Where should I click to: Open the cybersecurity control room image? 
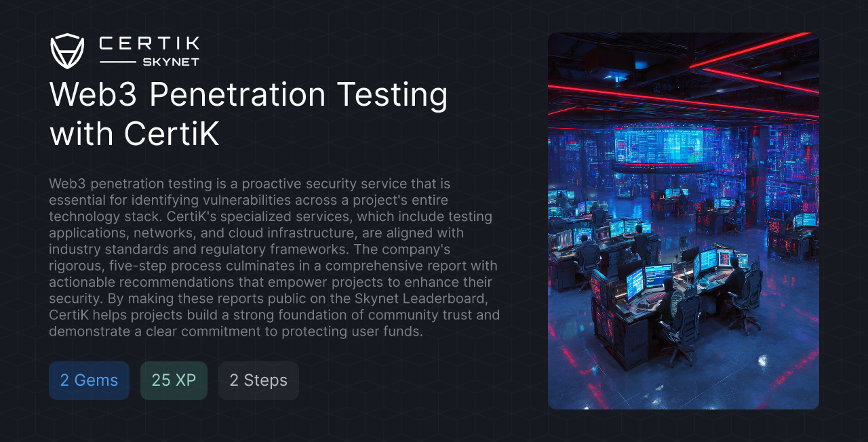(x=683, y=220)
